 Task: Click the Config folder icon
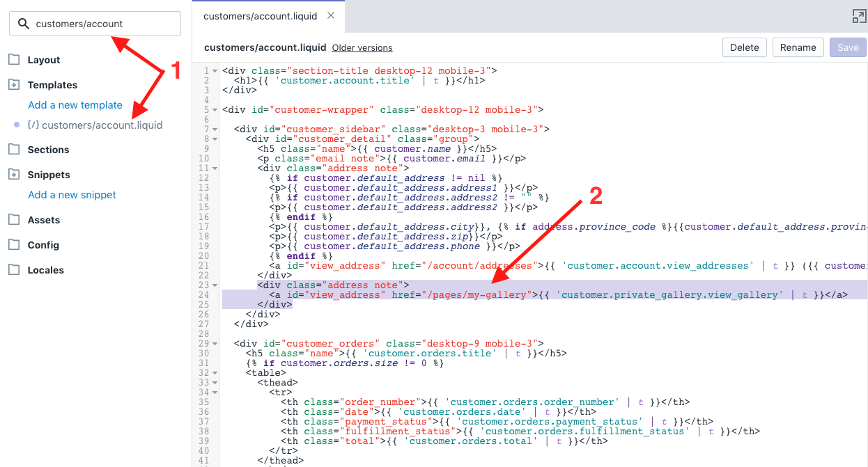(x=14, y=245)
